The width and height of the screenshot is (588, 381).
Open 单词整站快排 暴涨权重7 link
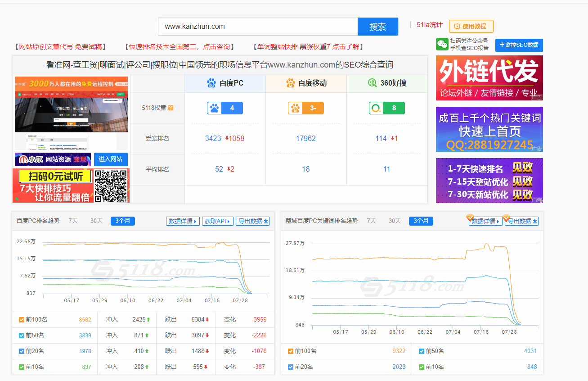309,46
